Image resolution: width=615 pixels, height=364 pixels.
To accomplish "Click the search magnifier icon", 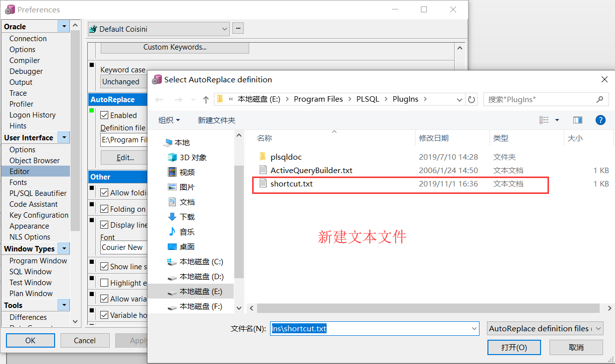I will click(600, 99).
